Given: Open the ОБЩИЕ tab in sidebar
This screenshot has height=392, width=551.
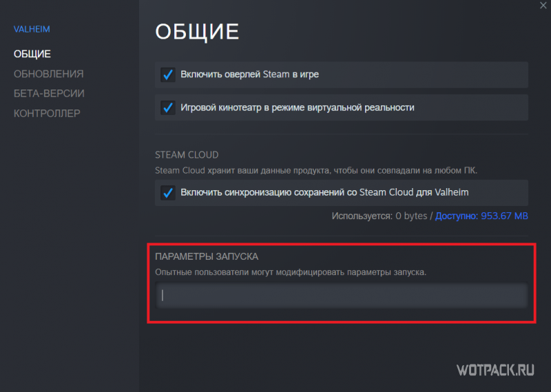Looking at the screenshot, I should point(32,54).
